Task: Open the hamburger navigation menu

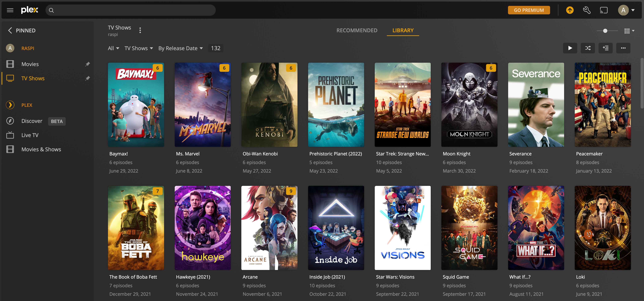Action: (x=10, y=10)
